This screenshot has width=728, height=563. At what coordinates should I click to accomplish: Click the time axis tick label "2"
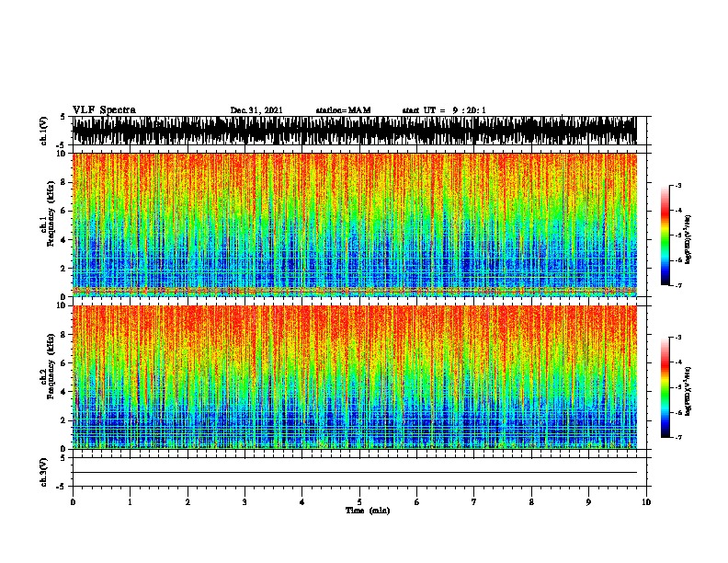point(188,502)
